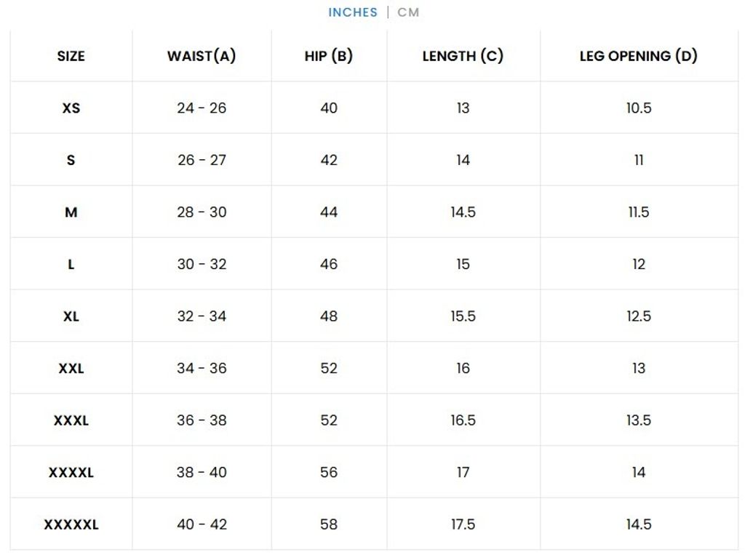Click the hip value 46 cell

click(x=329, y=265)
